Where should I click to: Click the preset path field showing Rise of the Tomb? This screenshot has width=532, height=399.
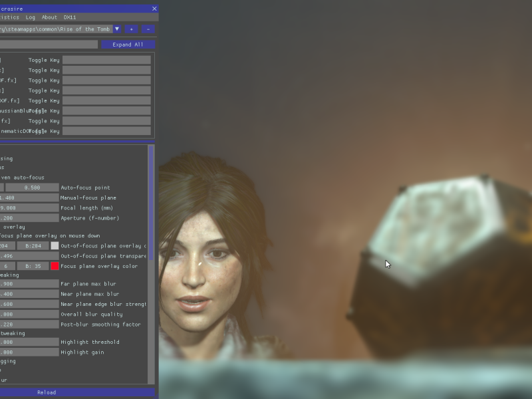coord(56,29)
